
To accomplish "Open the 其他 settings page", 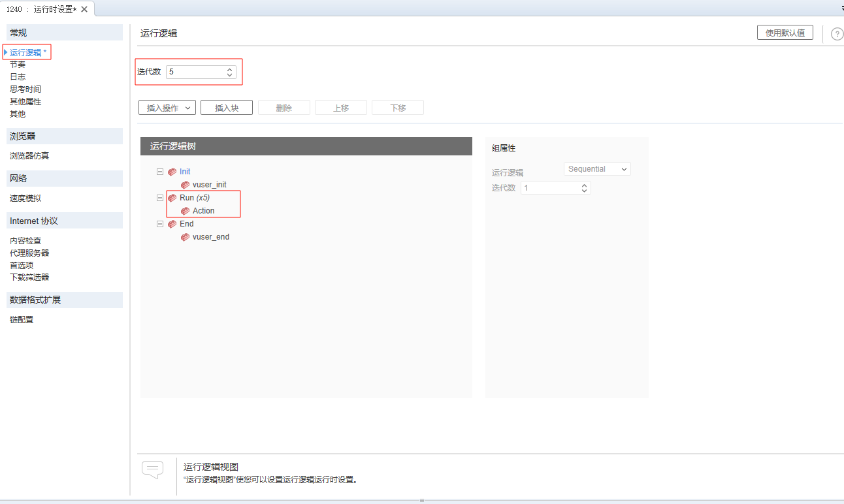I will click(x=18, y=114).
